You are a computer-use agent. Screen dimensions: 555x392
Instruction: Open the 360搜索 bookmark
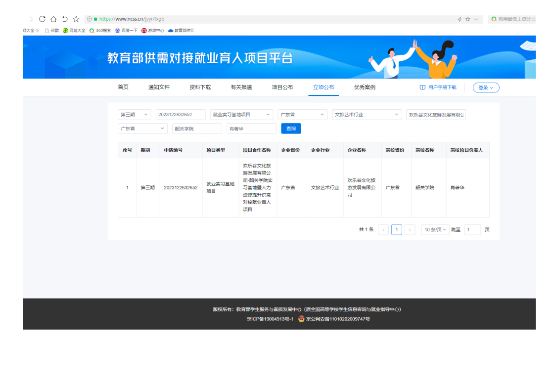pos(100,31)
